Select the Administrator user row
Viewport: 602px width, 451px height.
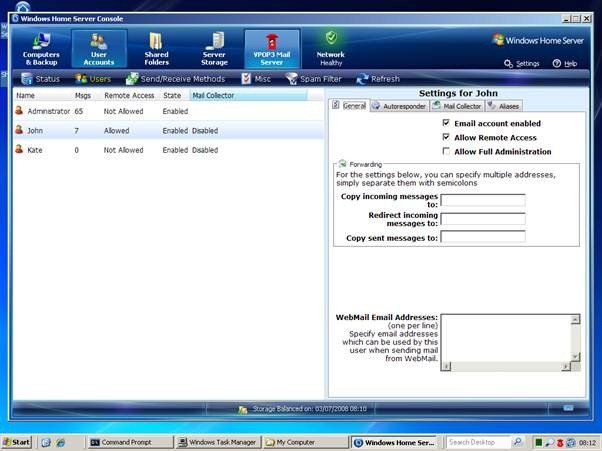(168, 111)
